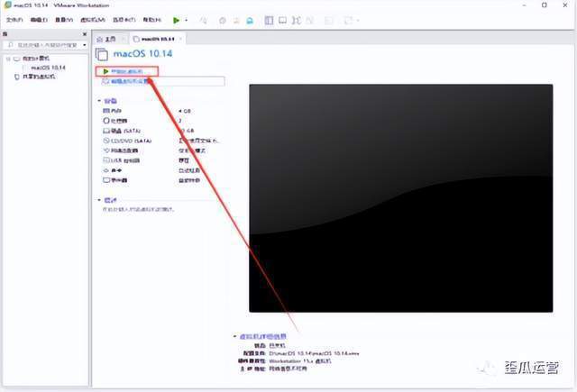
Task: Click the Hard Disk (SATA) device row
Action: [x=162, y=131]
